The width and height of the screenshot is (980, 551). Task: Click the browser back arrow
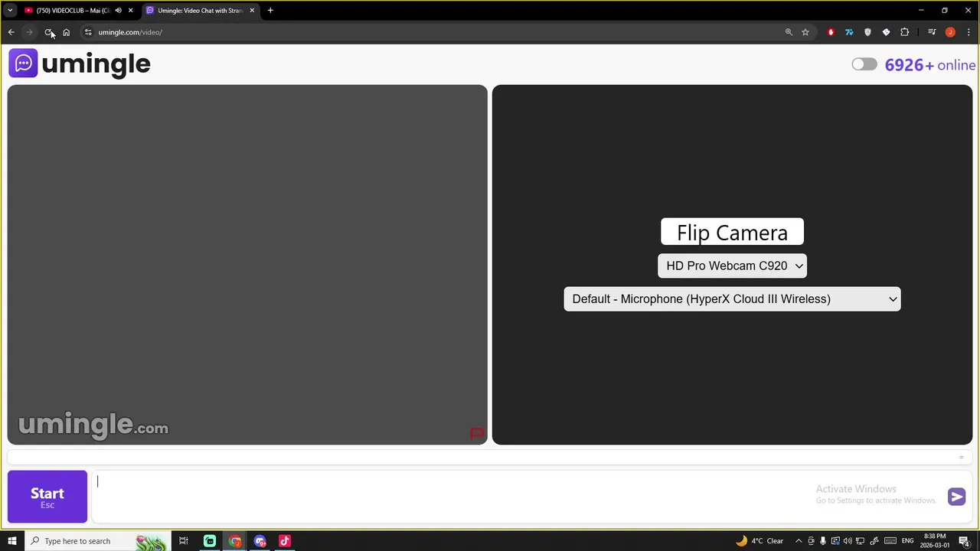click(11, 32)
